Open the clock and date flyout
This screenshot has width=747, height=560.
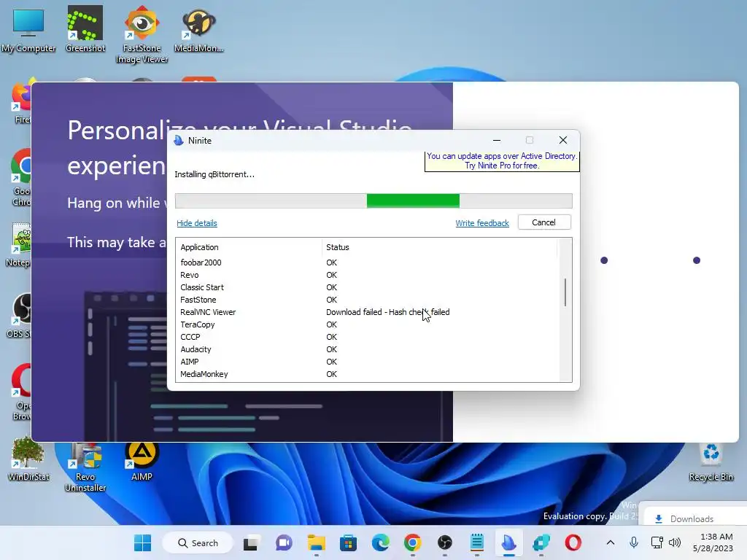coord(713,542)
